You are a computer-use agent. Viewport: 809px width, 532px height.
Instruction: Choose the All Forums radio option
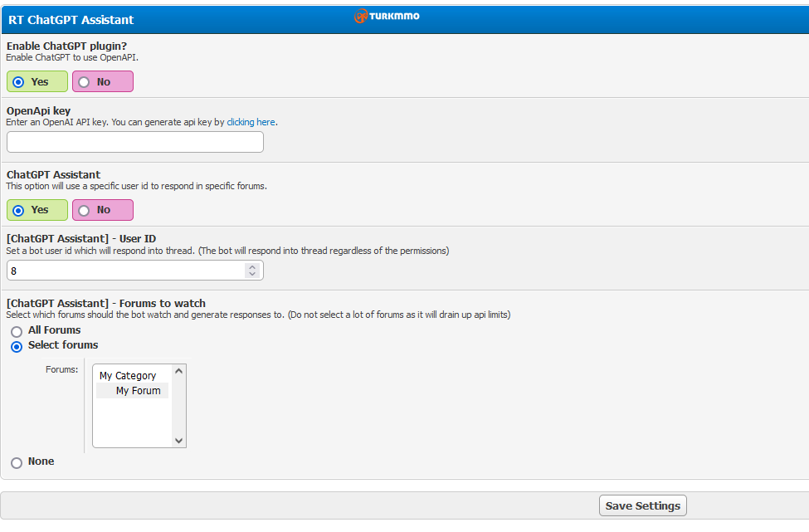17,331
